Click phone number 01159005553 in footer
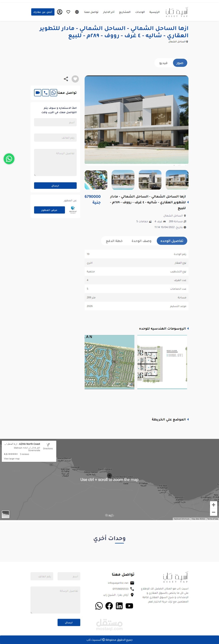219x644 pixels. pyautogui.click(x=120, y=589)
